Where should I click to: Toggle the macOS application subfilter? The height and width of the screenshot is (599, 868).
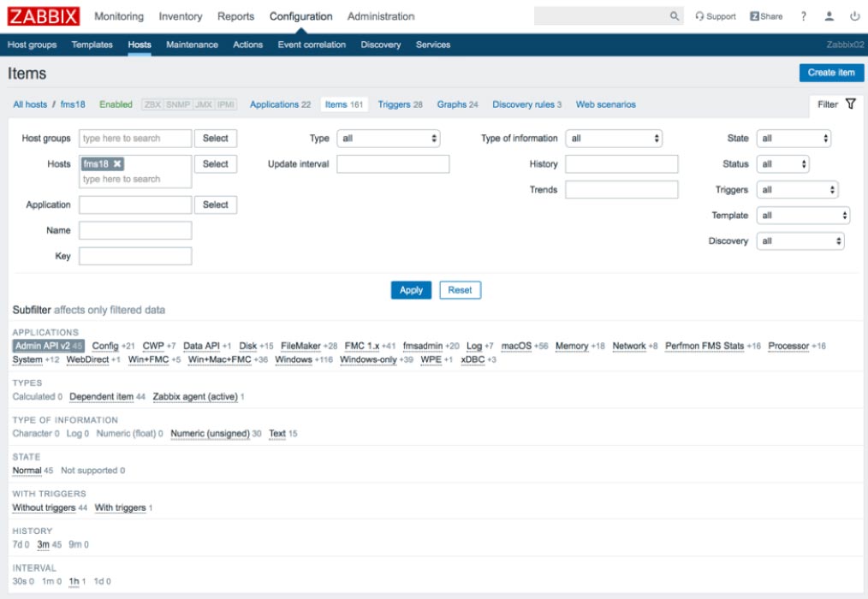tap(516, 346)
